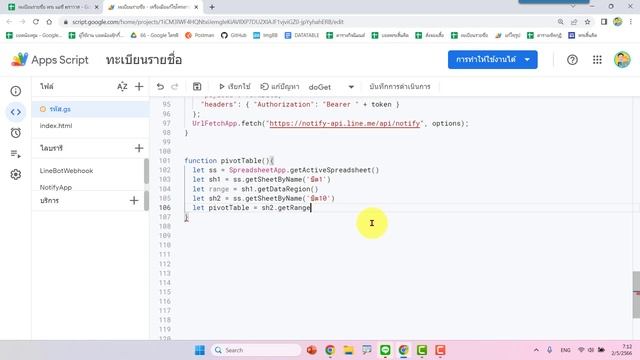Open the Windows Start menu
The height and width of the screenshot is (360, 640).
(200, 350)
